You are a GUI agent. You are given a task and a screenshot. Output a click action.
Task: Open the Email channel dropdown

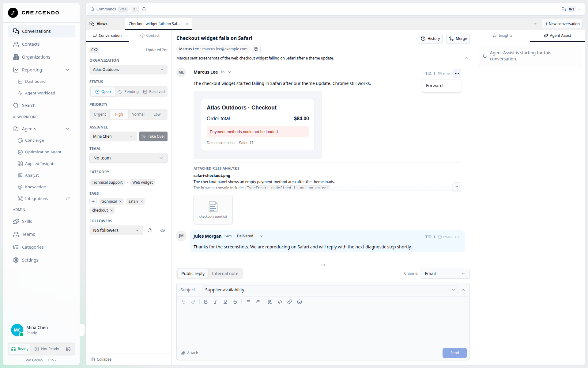tap(445, 274)
